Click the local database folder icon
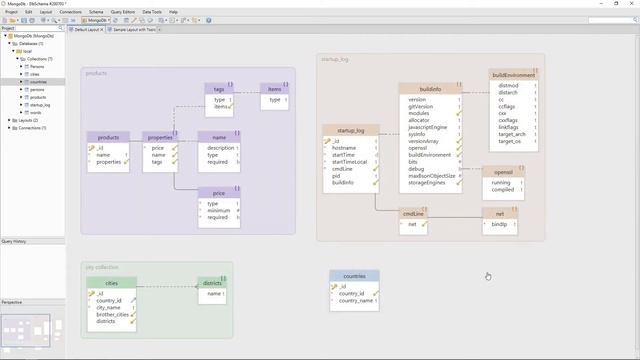Screen dimensions: 640x360 19,51
